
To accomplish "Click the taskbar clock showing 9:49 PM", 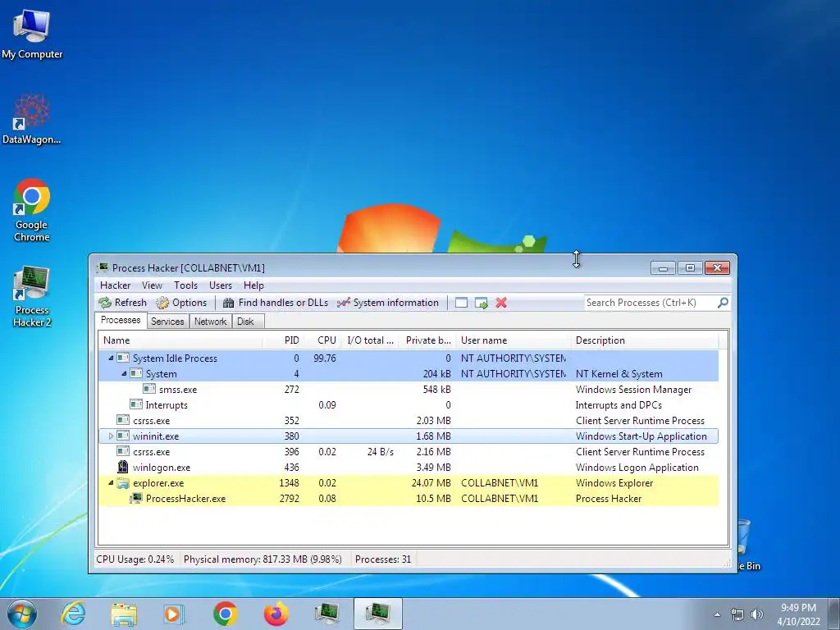I will pyautogui.click(x=798, y=614).
